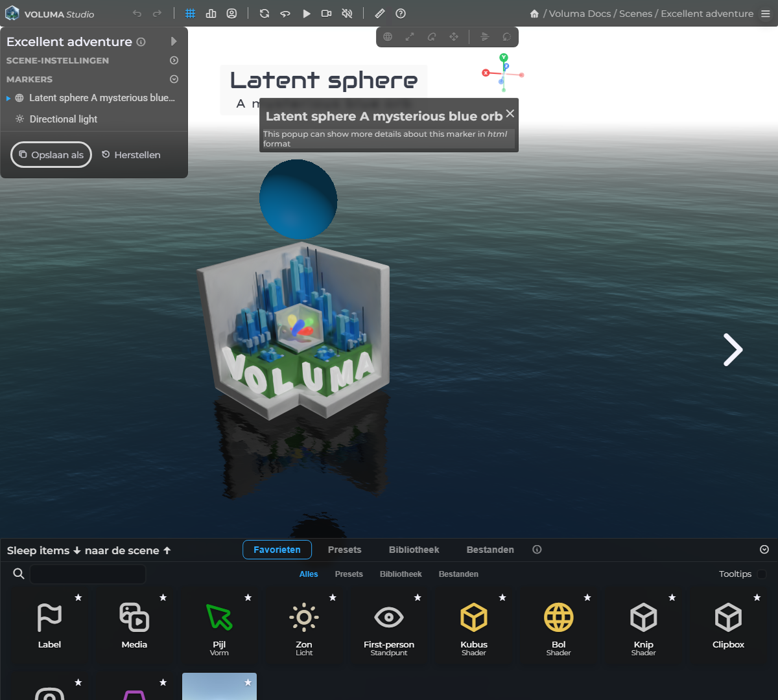This screenshot has width=778, height=700.
Task: Switch to Favorieten tab
Action: 277,550
